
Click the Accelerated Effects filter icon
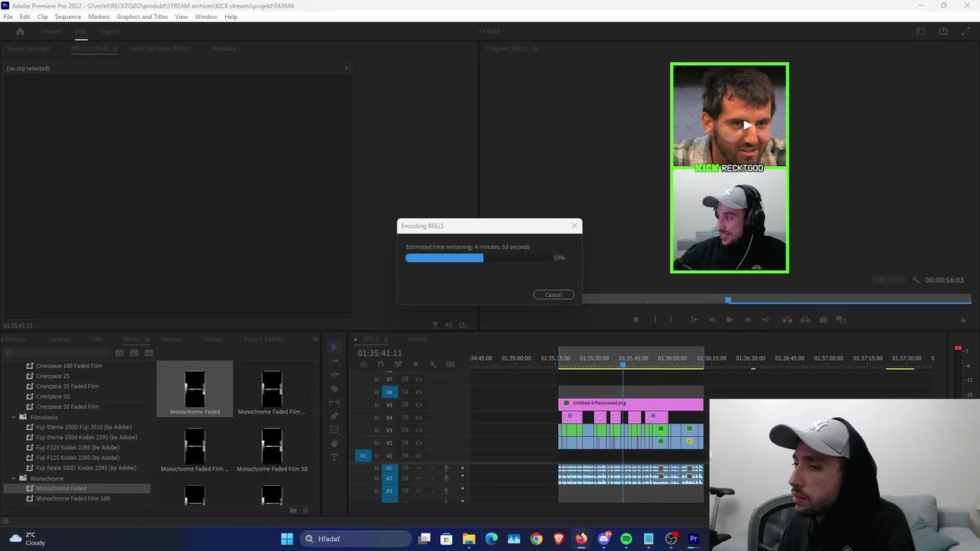[x=119, y=353]
